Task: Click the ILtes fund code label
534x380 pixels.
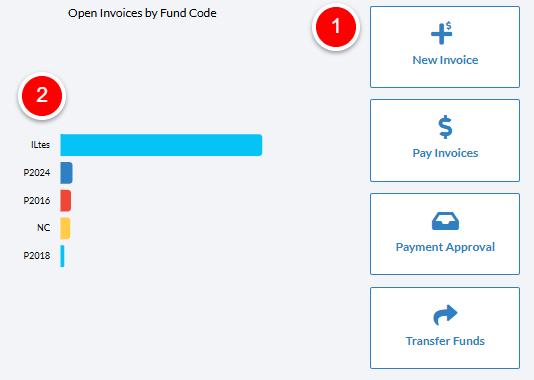Action: [41, 145]
